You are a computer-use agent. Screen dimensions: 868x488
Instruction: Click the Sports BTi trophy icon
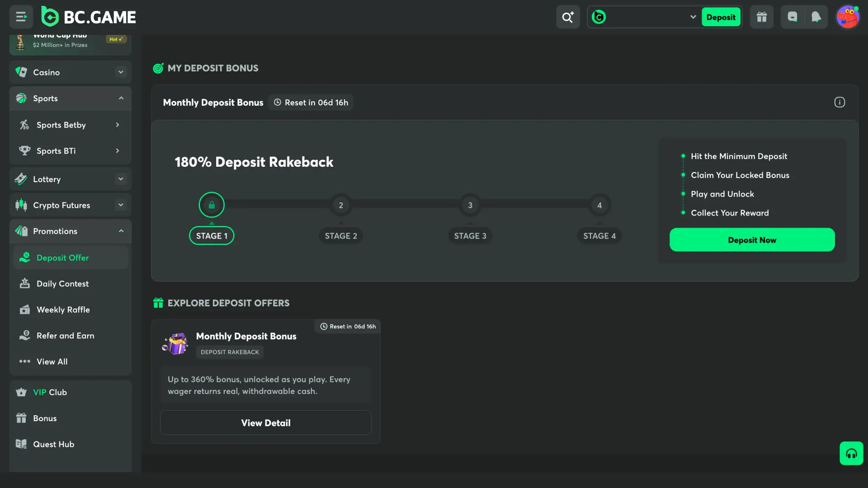[x=24, y=151]
